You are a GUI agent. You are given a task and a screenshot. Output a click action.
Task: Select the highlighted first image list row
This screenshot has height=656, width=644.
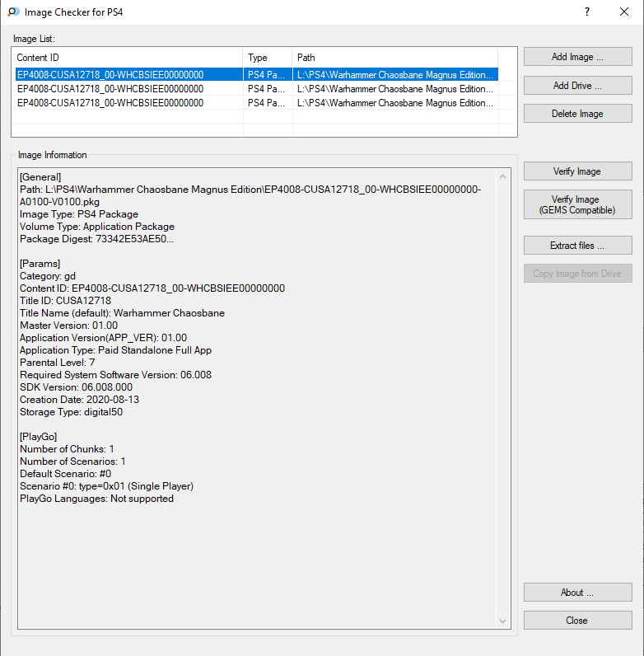[257, 74]
